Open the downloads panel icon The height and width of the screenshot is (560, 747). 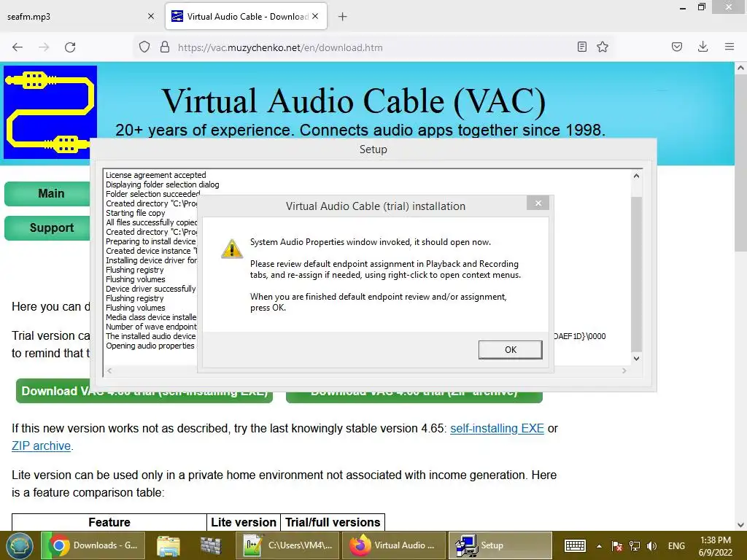pyautogui.click(x=703, y=47)
